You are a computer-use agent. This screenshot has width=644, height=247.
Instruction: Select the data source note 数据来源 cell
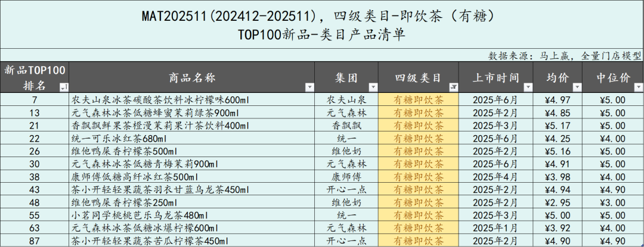(x=565, y=55)
